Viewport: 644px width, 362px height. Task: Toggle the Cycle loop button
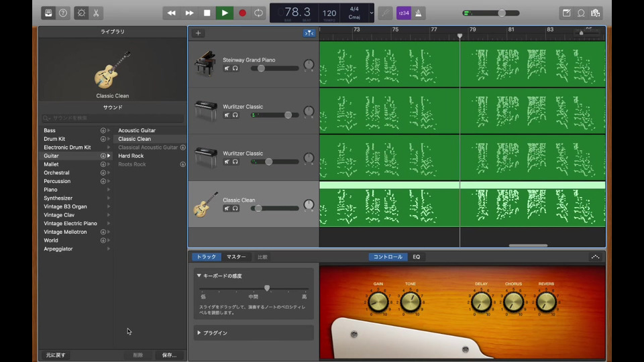click(x=258, y=13)
